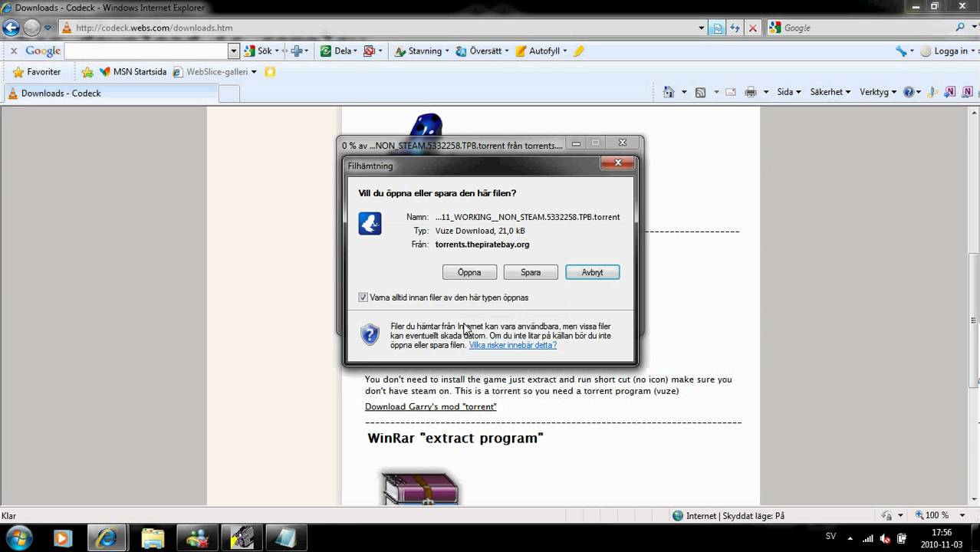Click the Windows Live Messenger taskbar icon
This screenshot has height=552, width=980.
(197, 537)
